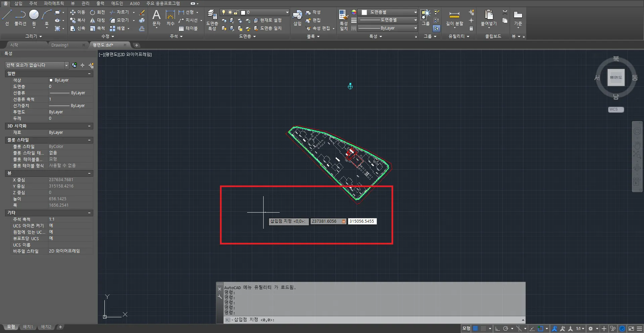
Task: Collapse the 3D 시각화 properties section
Action: (x=89, y=126)
